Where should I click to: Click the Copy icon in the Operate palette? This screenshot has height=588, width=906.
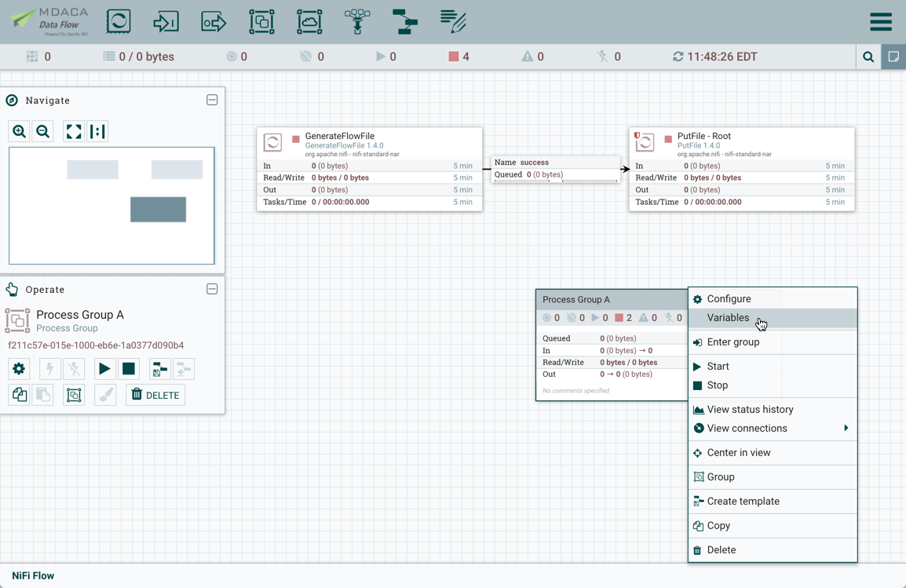[x=18, y=396]
